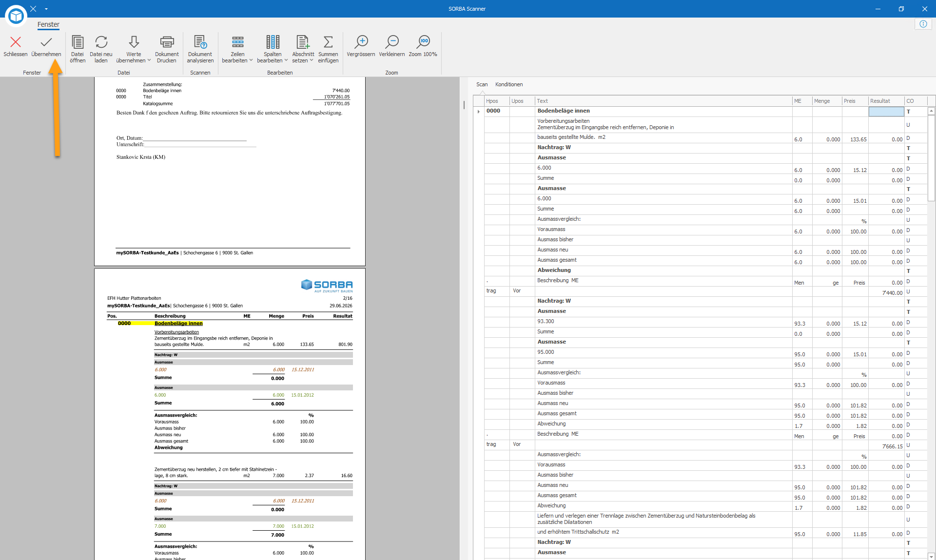Click Spalten bearbeiten columns icon
936x560 pixels.
[x=273, y=42]
